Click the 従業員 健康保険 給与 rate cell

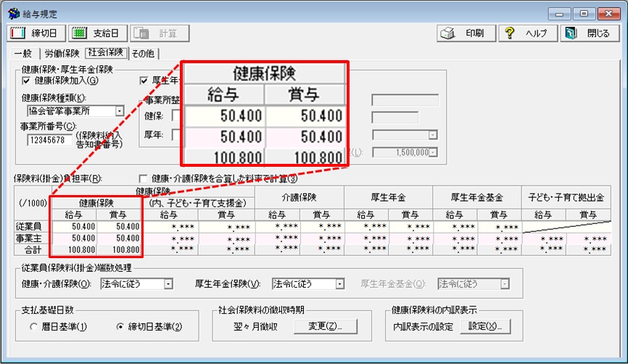click(x=74, y=227)
